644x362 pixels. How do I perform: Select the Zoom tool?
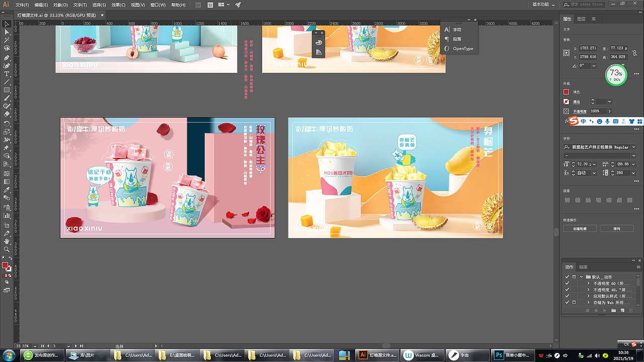(x=7, y=249)
